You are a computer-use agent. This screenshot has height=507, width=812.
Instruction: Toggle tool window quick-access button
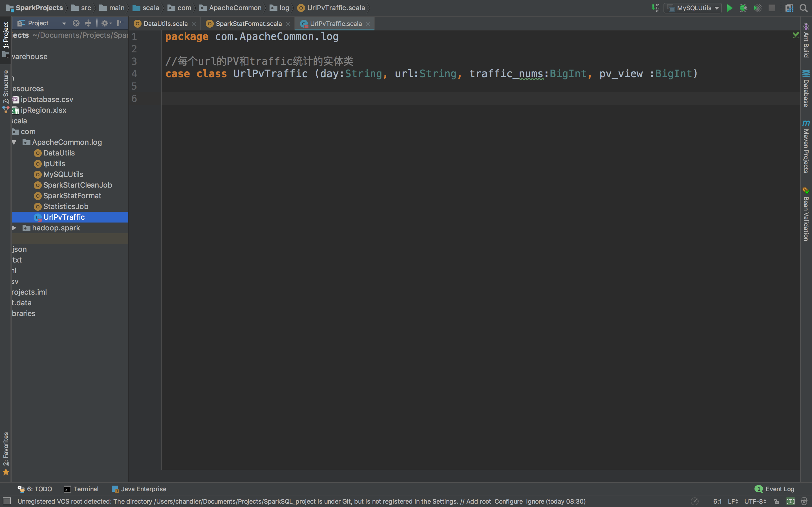point(7,502)
